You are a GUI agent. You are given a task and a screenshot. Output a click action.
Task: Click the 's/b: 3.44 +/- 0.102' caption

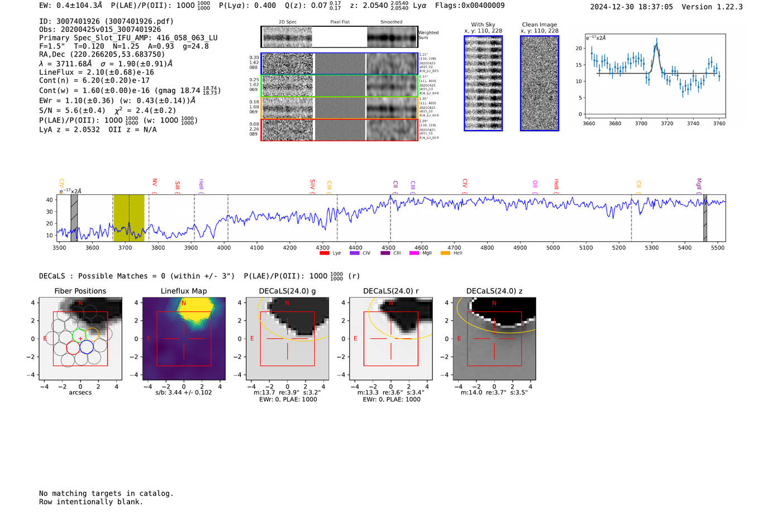click(x=184, y=392)
